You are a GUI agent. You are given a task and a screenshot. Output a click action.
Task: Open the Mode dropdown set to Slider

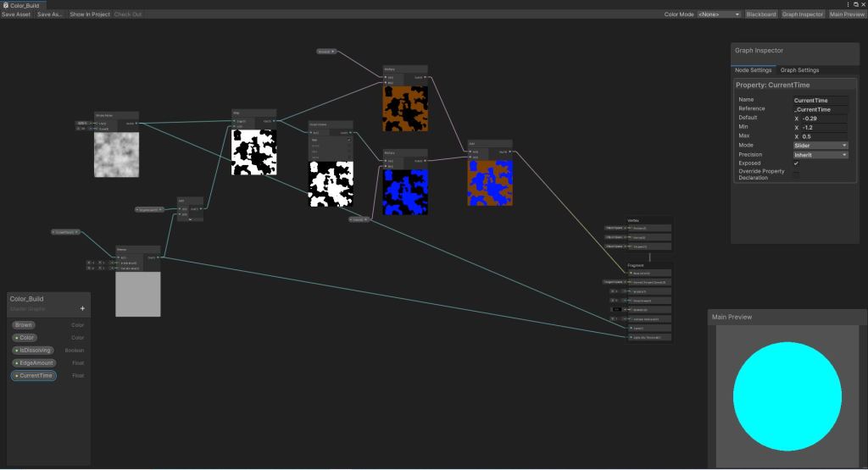820,146
